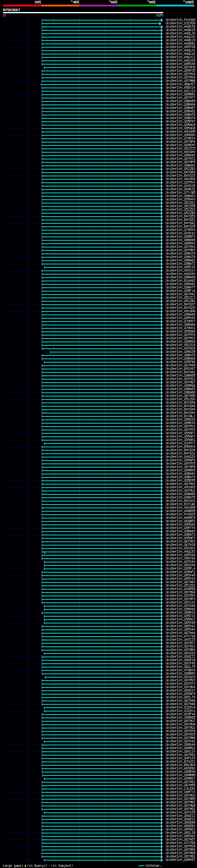Click the cyan ~100% identity legend segment
This screenshot has height=868, width=197.
175,6
